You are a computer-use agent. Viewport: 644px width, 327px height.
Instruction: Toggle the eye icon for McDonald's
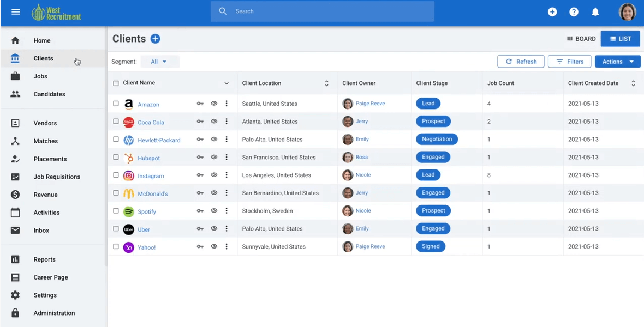pos(214,193)
